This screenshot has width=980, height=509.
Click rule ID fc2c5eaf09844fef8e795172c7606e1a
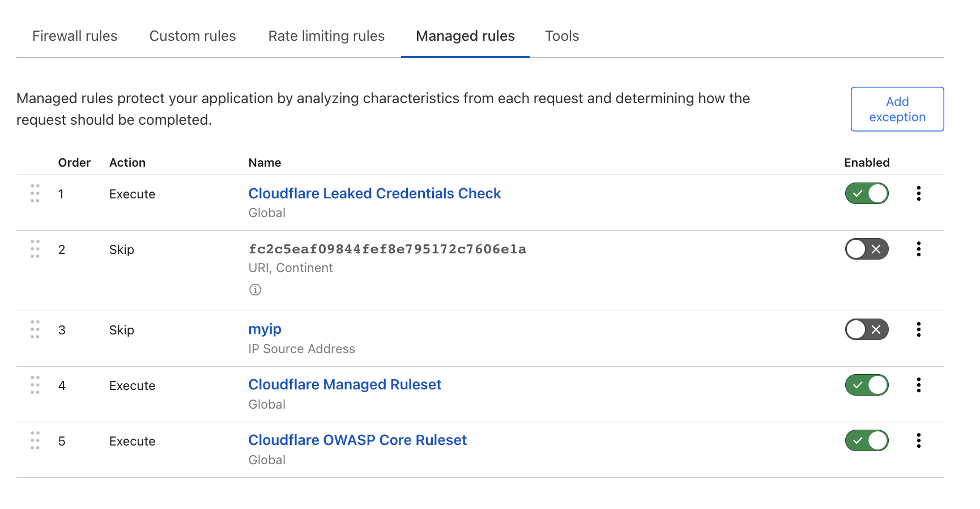coord(387,249)
